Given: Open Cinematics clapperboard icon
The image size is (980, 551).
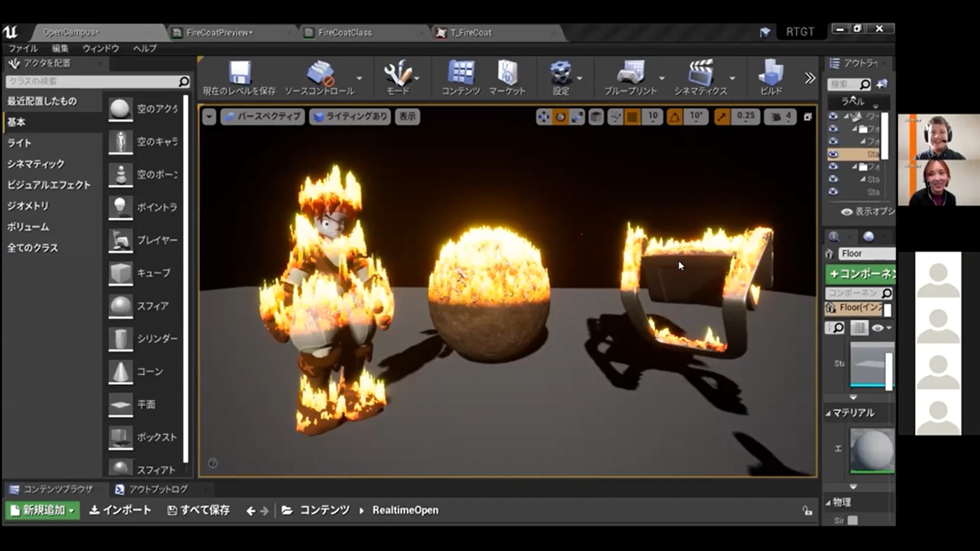Looking at the screenshot, I should coord(700,73).
